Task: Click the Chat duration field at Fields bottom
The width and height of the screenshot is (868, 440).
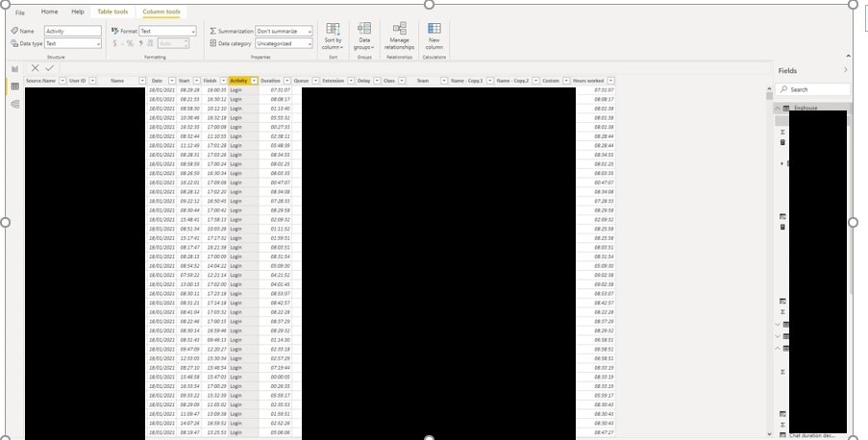Action: coord(812,435)
